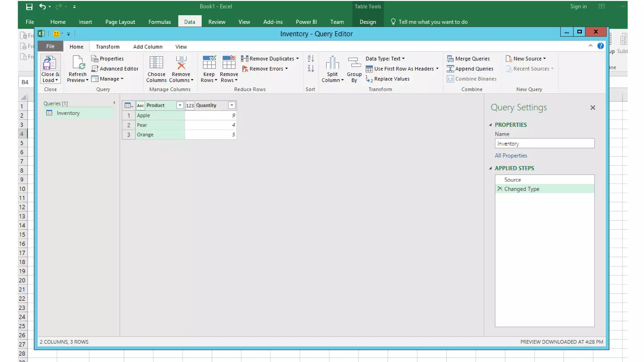This screenshot has width=644, height=362.
Task: Open the Product column filter dropdown
Action: pyautogui.click(x=180, y=105)
